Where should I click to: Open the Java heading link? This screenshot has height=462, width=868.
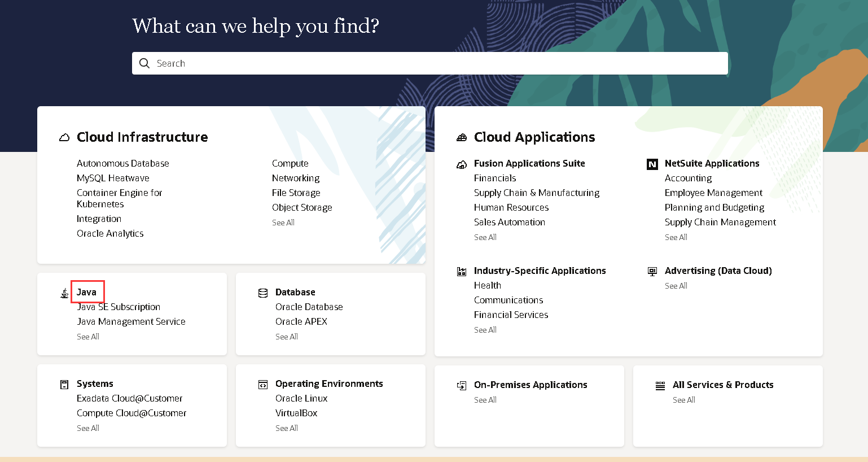pos(86,292)
